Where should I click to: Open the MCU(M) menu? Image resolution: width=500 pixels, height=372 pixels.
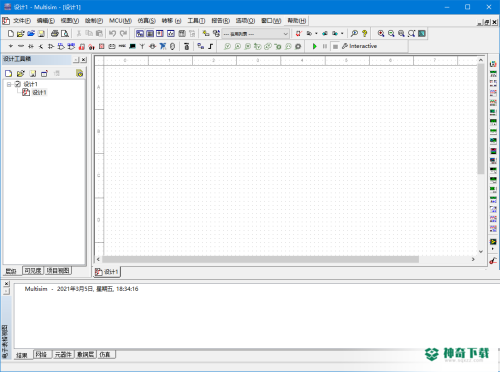pos(120,21)
